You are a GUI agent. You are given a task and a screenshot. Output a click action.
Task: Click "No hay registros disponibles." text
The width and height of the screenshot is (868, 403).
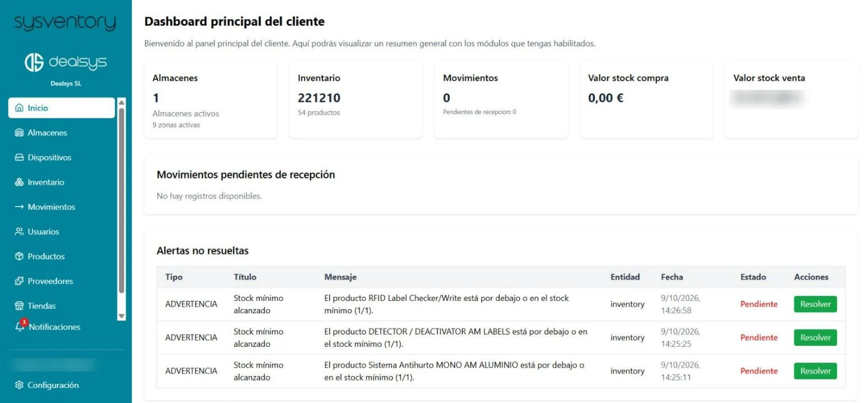pyautogui.click(x=209, y=196)
